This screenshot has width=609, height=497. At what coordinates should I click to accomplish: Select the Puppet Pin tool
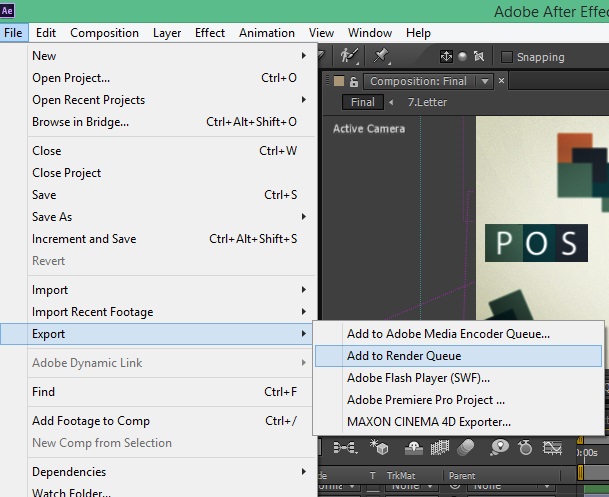click(x=381, y=56)
